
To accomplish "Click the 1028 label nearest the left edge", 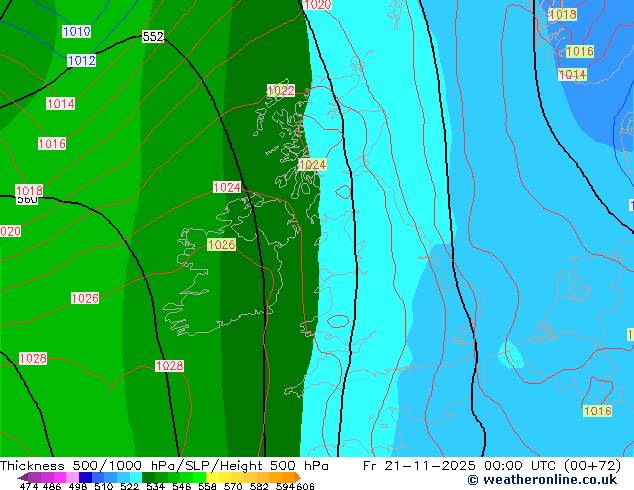I will tap(33, 358).
